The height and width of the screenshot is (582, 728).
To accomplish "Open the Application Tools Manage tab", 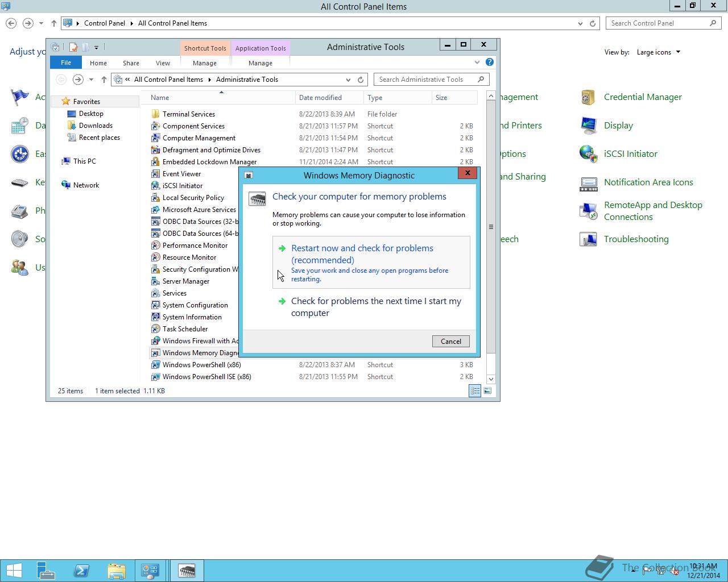I will (x=260, y=63).
